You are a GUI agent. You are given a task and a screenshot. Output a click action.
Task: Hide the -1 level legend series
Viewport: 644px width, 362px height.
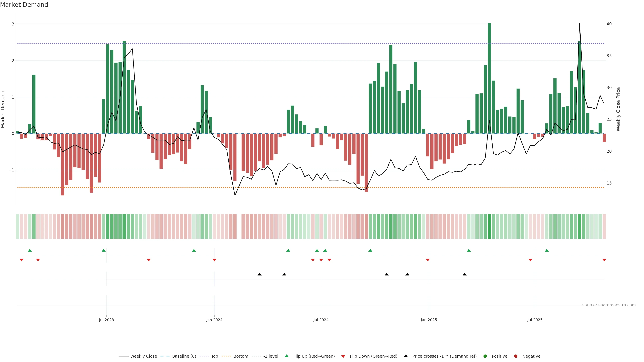pos(271,356)
